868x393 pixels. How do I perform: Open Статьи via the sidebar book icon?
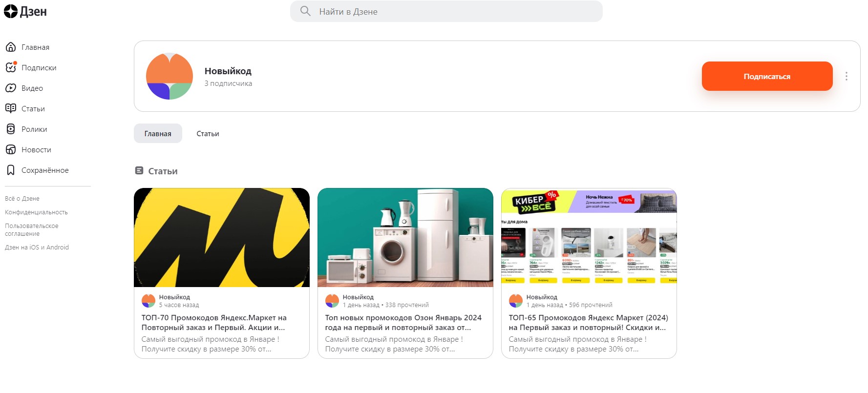tap(11, 109)
